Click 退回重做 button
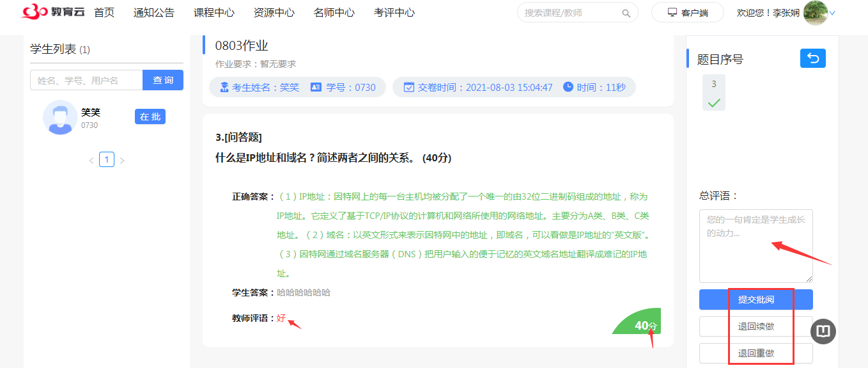This screenshot has width=868, height=368. [756, 353]
